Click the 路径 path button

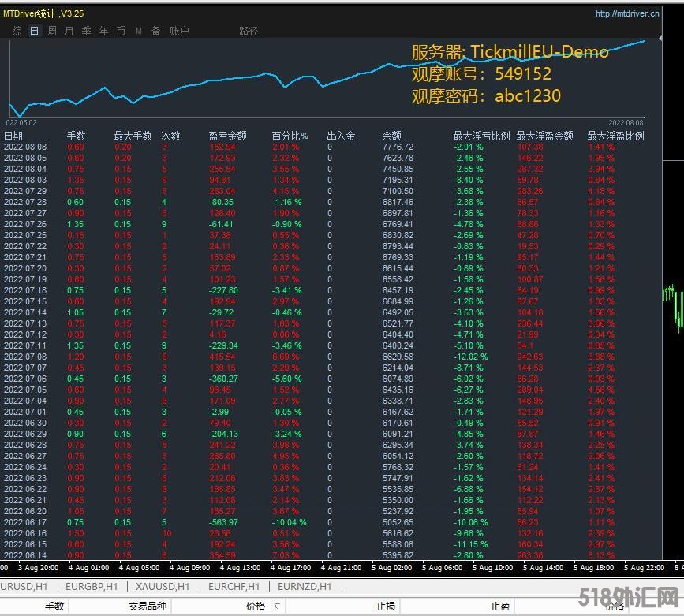click(x=249, y=31)
